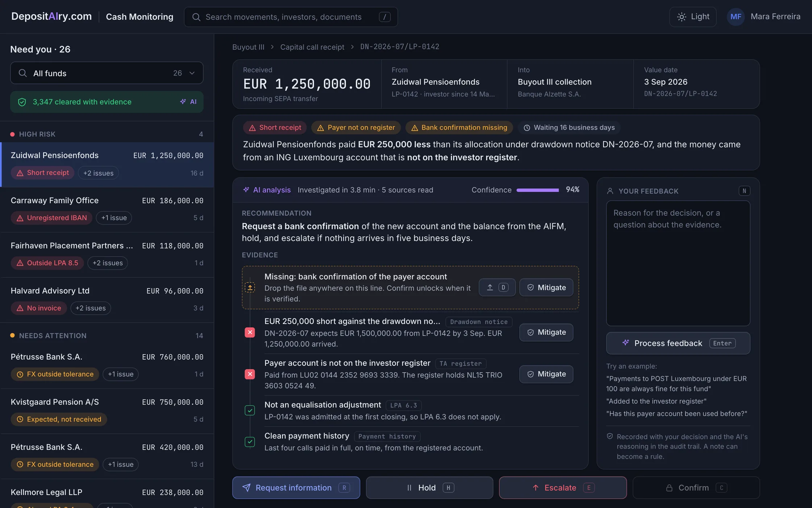Collapse the NEEDS ATTENTION section header
812x508 pixels.
107,336
